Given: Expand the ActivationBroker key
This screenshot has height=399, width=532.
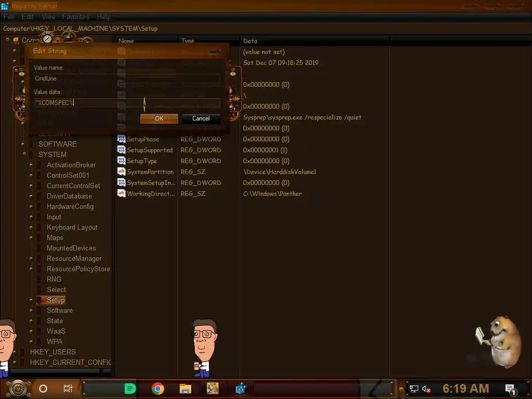Looking at the screenshot, I should click(x=31, y=165).
